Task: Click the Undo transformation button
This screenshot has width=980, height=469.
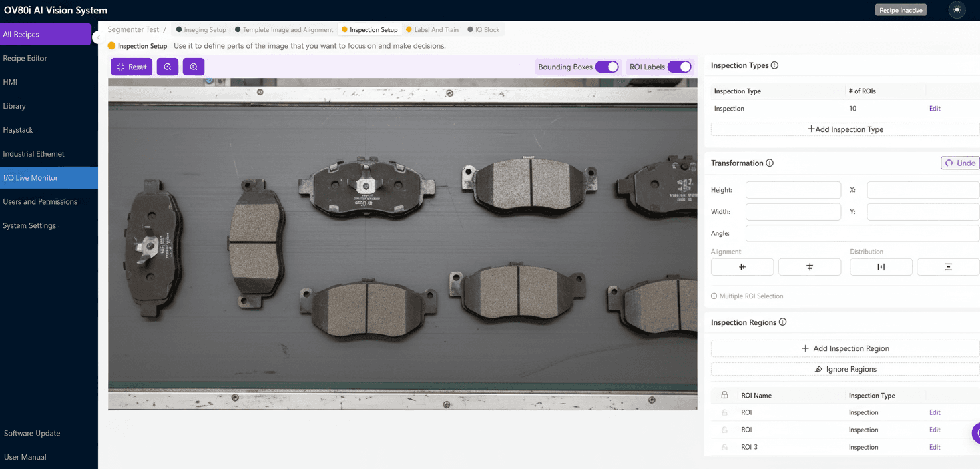Action: pyautogui.click(x=959, y=163)
